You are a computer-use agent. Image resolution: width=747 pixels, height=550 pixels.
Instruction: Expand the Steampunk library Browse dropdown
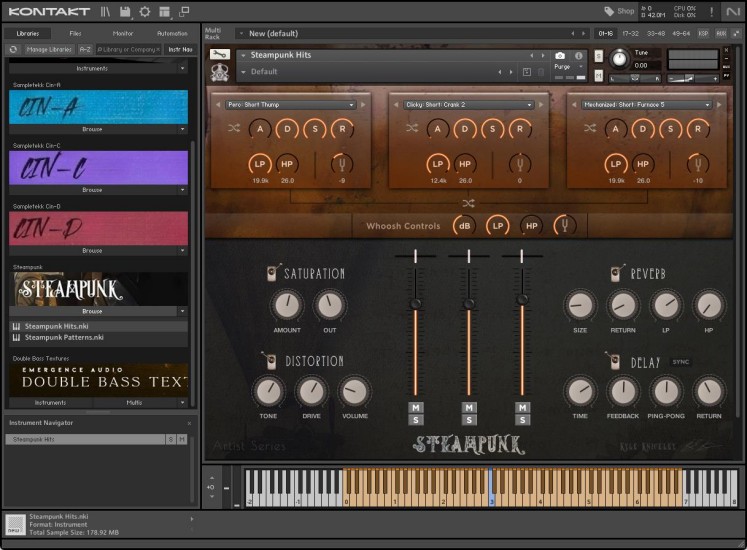182,311
